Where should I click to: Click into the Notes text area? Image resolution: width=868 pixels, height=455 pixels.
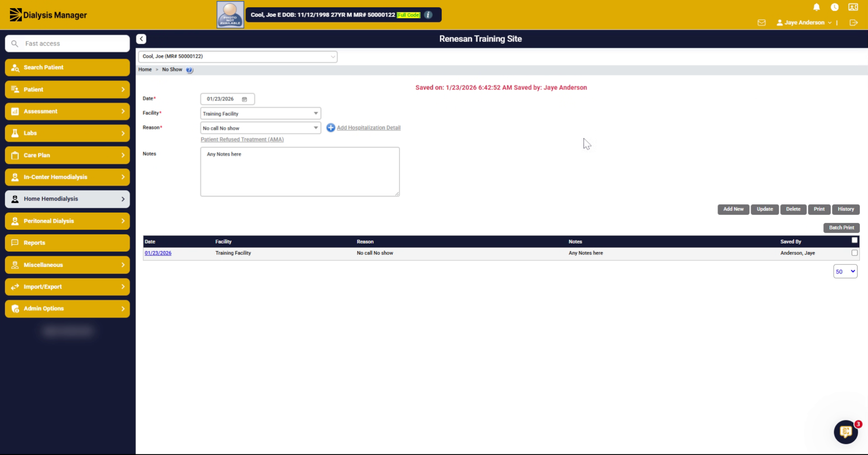300,172
